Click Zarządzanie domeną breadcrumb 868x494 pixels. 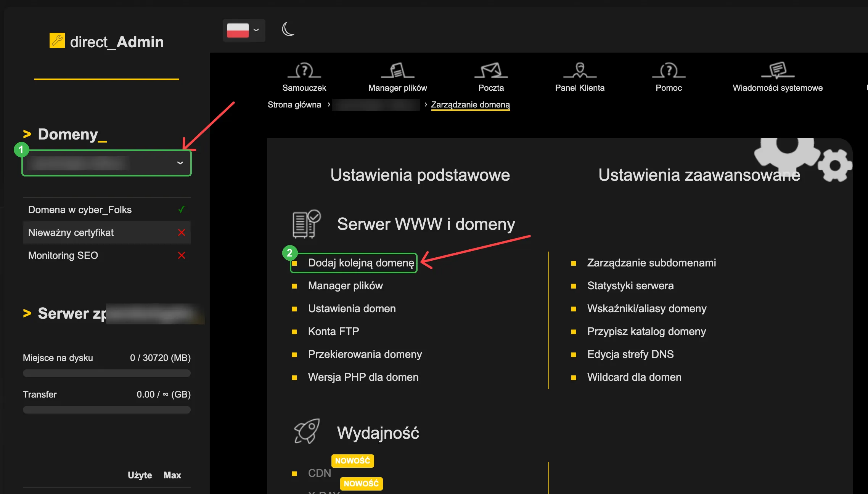click(470, 104)
